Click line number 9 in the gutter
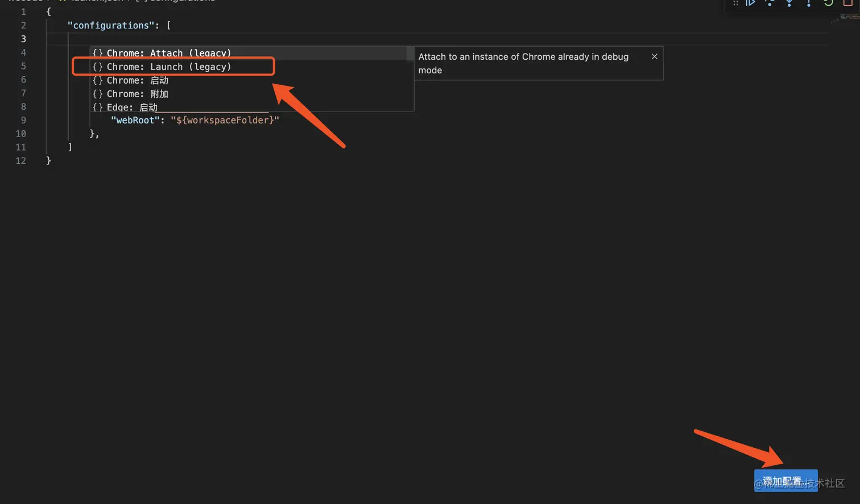 pyautogui.click(x=23, y=120)
